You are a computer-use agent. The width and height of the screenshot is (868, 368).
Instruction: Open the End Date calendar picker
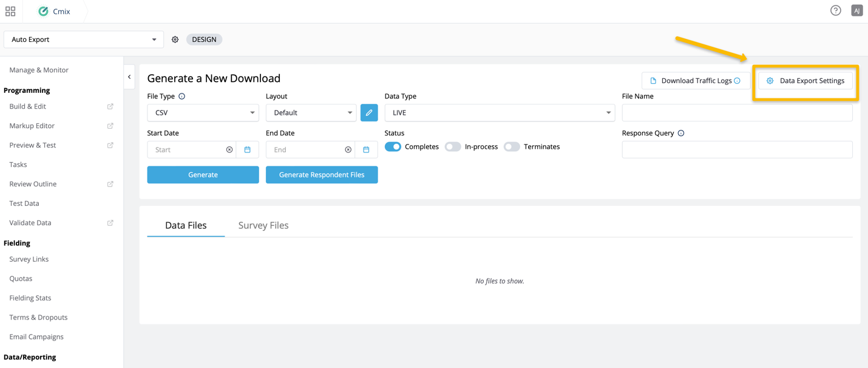[366, 150]
